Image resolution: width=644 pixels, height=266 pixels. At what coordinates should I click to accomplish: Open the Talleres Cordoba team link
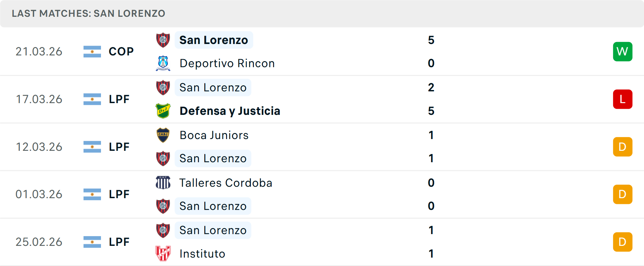pos(226,183)
